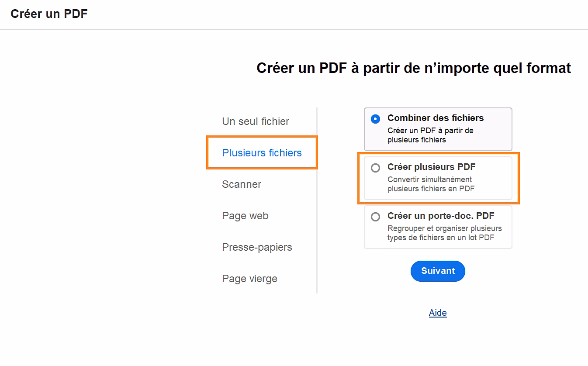Open the "Aide" help link
Image resolution: width=588 pixels, height=366 pixels.
click(x=438, y=313)
